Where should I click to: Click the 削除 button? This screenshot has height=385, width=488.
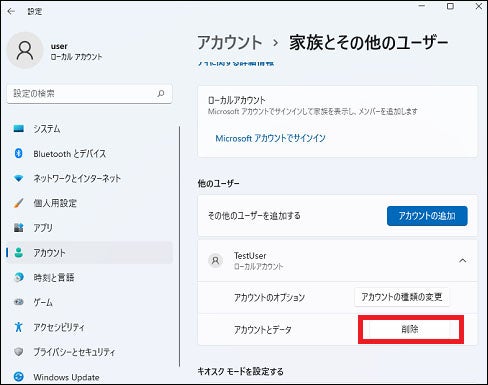pos(410,329)
